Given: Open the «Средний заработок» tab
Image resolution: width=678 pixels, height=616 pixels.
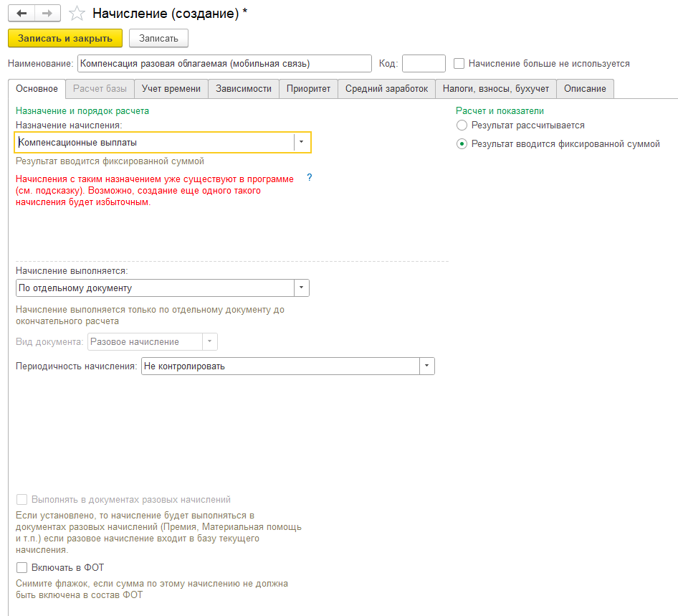Looking at the screenshot, I should coord(386,89).
